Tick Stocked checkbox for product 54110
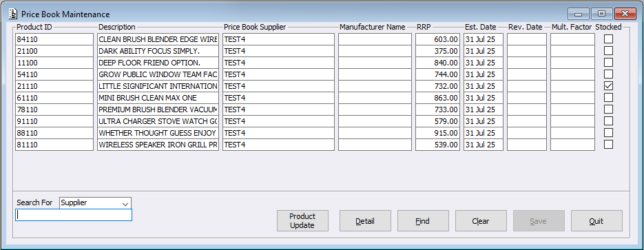 click(x=608, y=74)
